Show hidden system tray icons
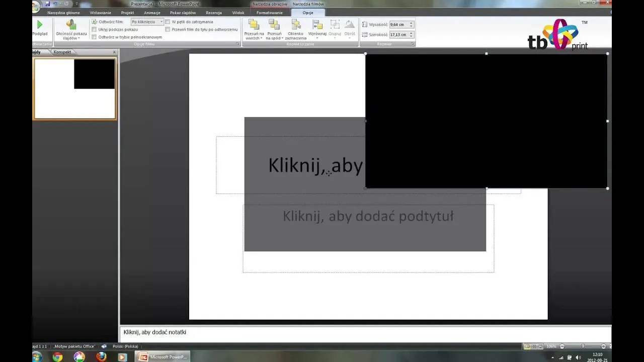 (553, 357)
